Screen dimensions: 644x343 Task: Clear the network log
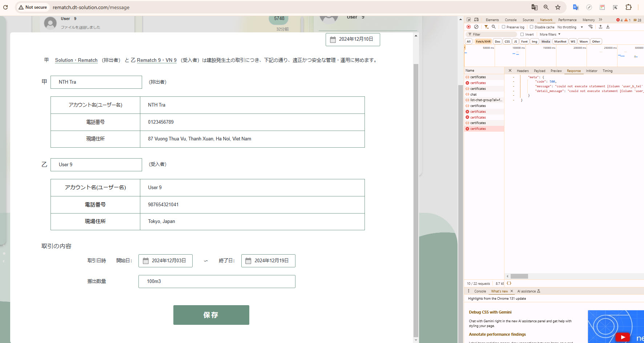[476, 27]
